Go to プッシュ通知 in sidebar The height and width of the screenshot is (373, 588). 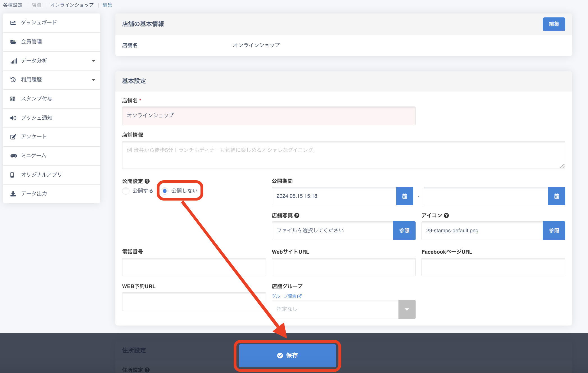coord(37,118)
